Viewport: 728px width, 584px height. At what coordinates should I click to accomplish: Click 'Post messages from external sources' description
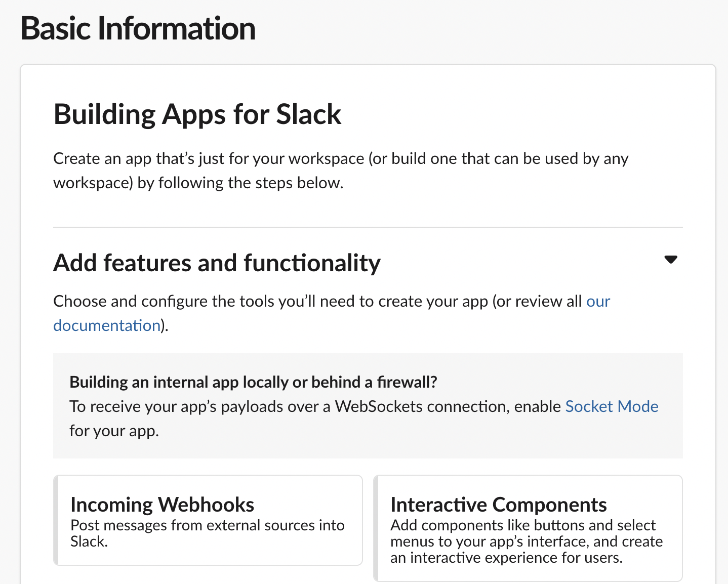coord(207,526)
